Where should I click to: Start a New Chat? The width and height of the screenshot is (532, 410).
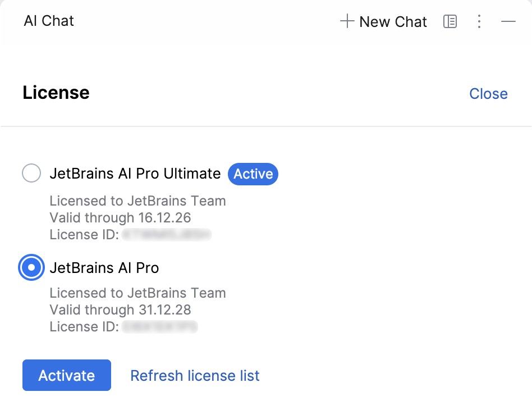(383, 21)
